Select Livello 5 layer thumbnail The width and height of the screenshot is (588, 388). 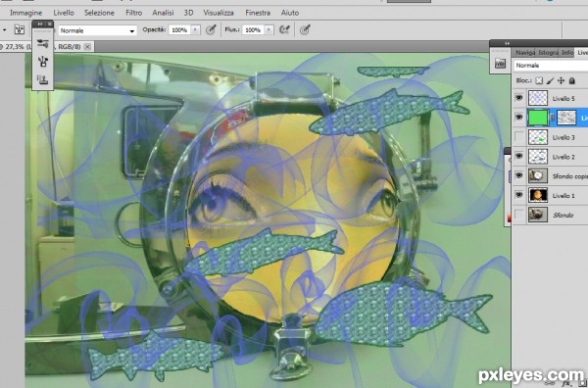coord(538,98)
